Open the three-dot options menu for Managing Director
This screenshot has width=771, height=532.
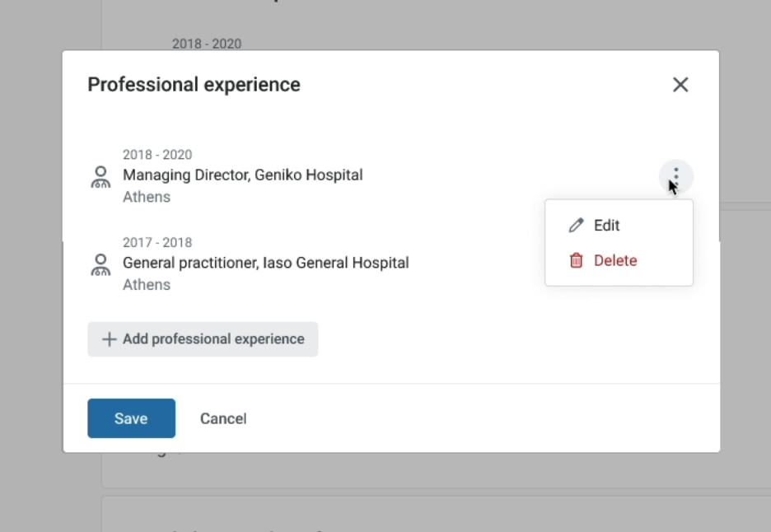tap(675, 175)
